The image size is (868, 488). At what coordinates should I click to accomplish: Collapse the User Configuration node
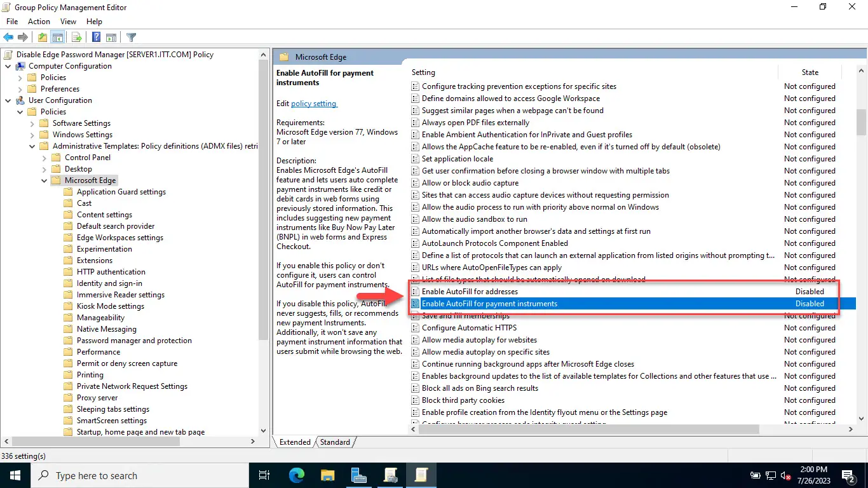[x=8, y=100]
